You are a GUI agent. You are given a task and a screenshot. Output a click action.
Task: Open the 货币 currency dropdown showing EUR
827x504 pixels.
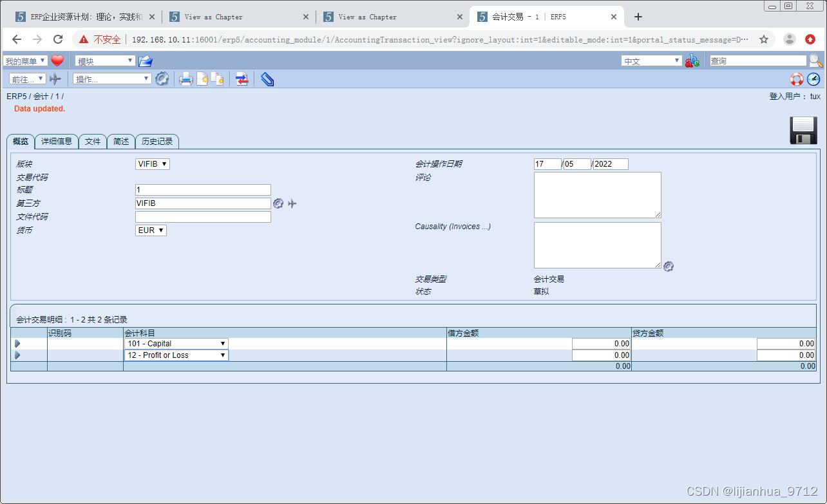[150, 230]
